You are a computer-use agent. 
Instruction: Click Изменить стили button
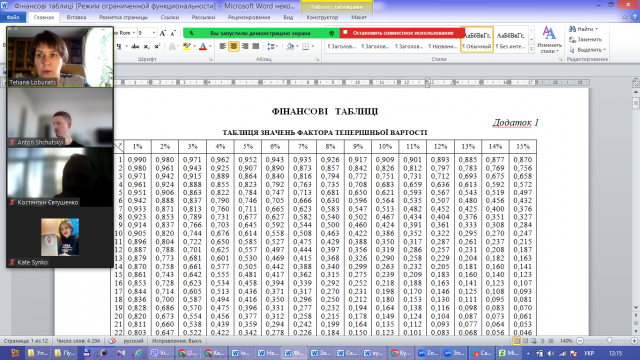click(x=549, y=40)
